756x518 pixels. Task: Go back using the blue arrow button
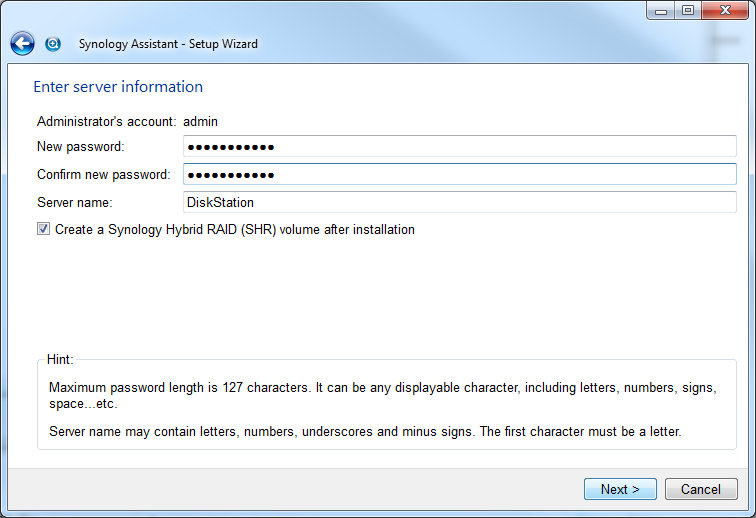coord(22,44)
